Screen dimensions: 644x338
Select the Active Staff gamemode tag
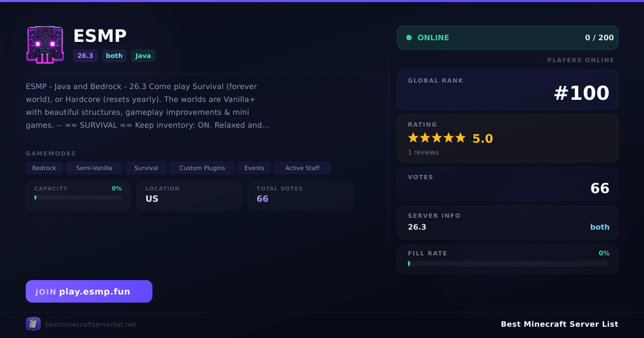(x=302, y=168)
